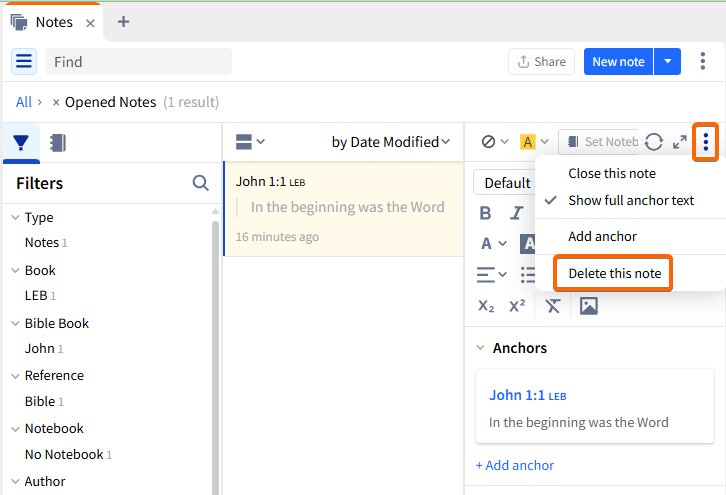Click the text background highlight icon
This screenshot has height=495, width=726.
[528, 243]
